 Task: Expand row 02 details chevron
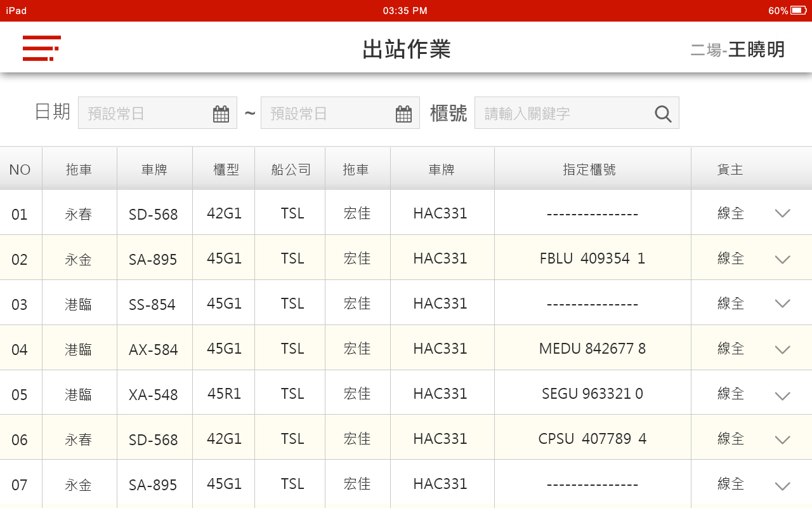coord(782,259)
